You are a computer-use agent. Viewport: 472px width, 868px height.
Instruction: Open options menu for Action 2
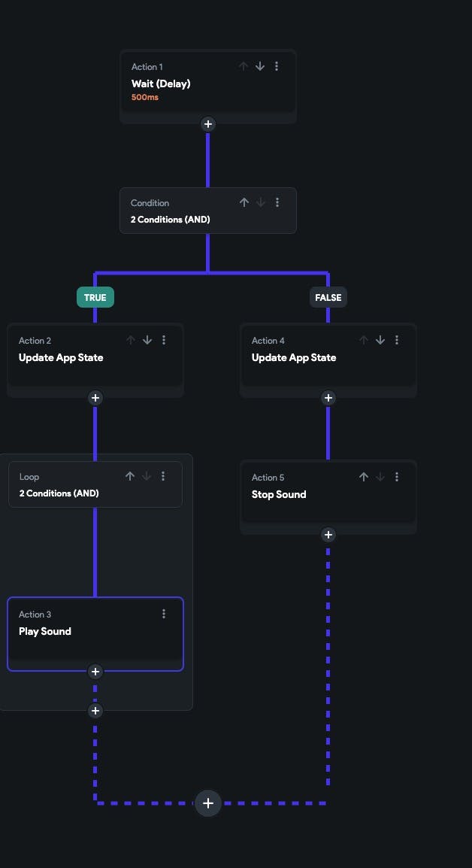(x=164, y=340)
